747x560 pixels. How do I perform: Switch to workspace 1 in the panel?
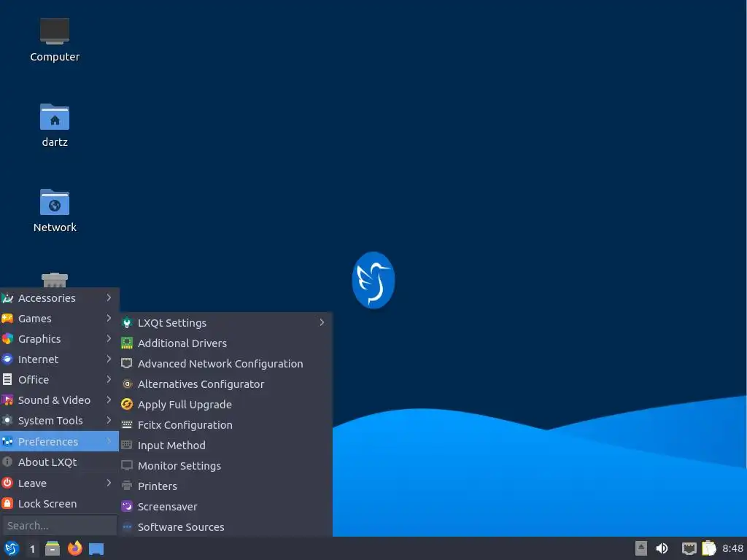pos(32,549)
